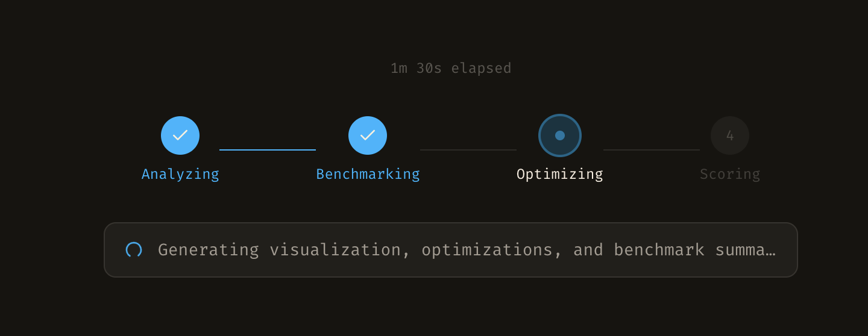Click the word 'elapsed' in the timer
Viewport: 868px width, 336px height.
pyautogui.click(x=482, y=68)
